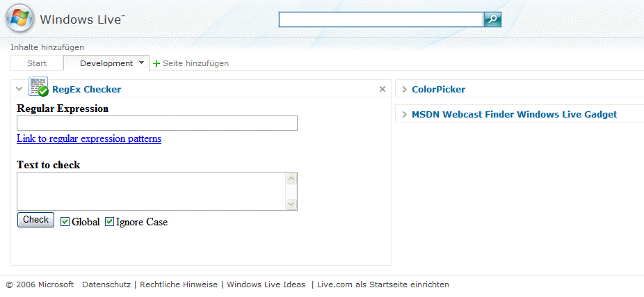The image size is (644, 297).
Task: Open MSDN Webcast Finder Windows Live Gadget title
Action: pos(514,115)
